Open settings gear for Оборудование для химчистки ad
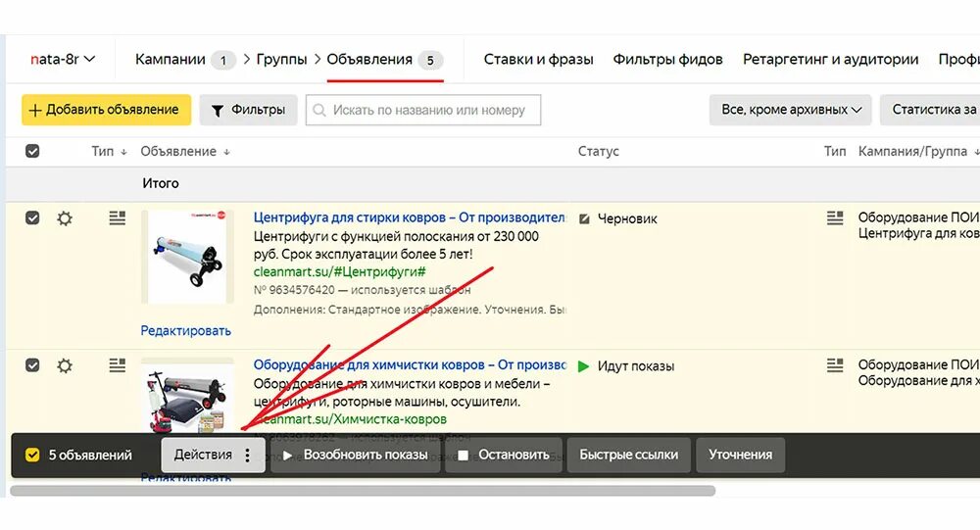Screen dimensions: 980x530 (65, 365)
